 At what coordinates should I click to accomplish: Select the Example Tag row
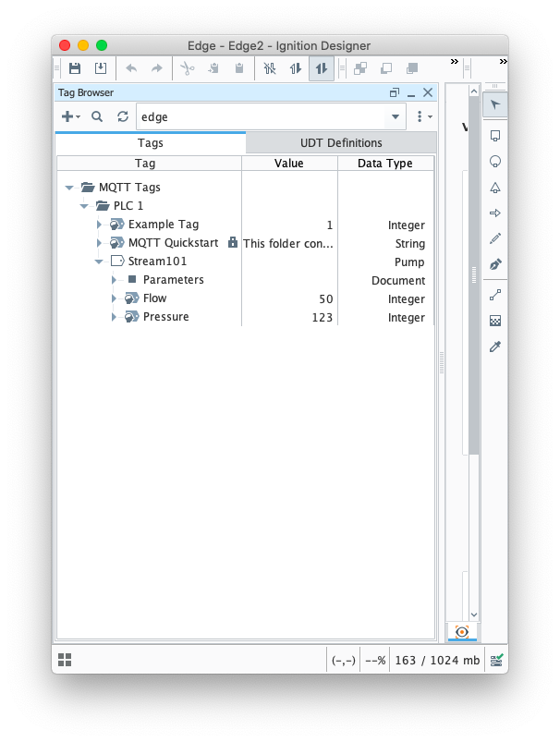164,225
